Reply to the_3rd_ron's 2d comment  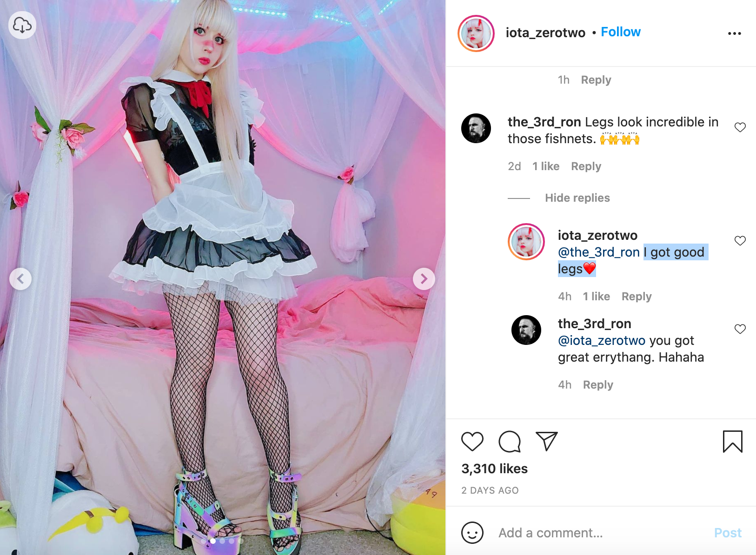coord(586,166)
